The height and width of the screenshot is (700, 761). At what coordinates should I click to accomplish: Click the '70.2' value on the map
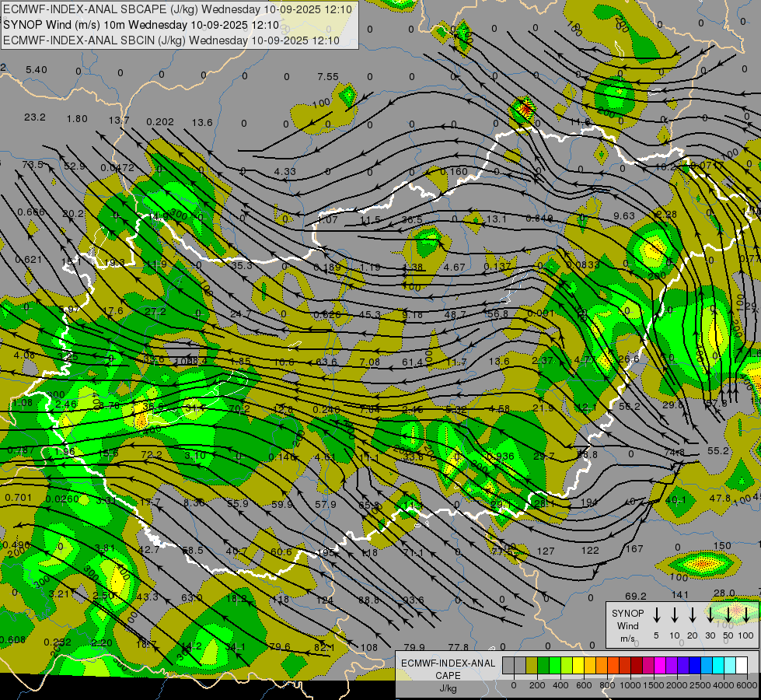239,409
